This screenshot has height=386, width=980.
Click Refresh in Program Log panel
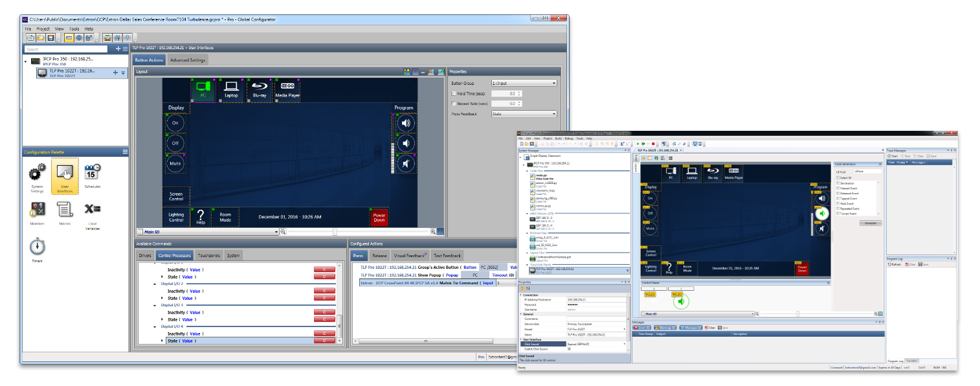[896, 264]
